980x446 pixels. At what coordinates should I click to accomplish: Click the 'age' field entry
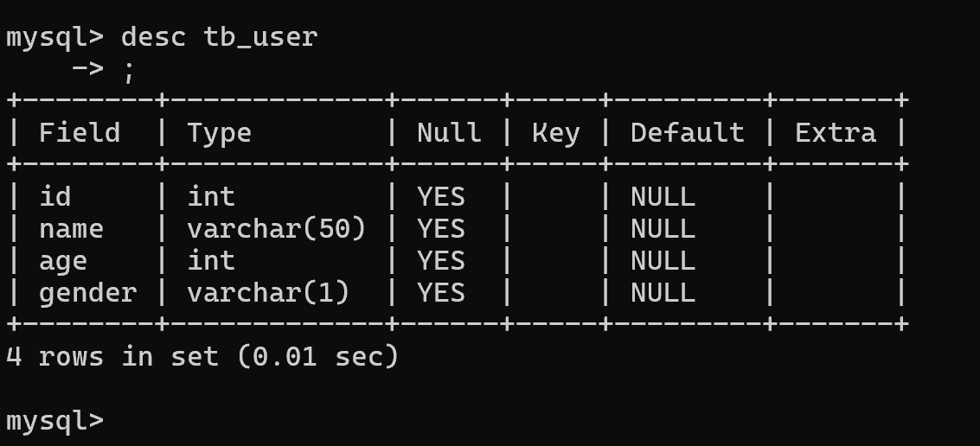point(62,261)
